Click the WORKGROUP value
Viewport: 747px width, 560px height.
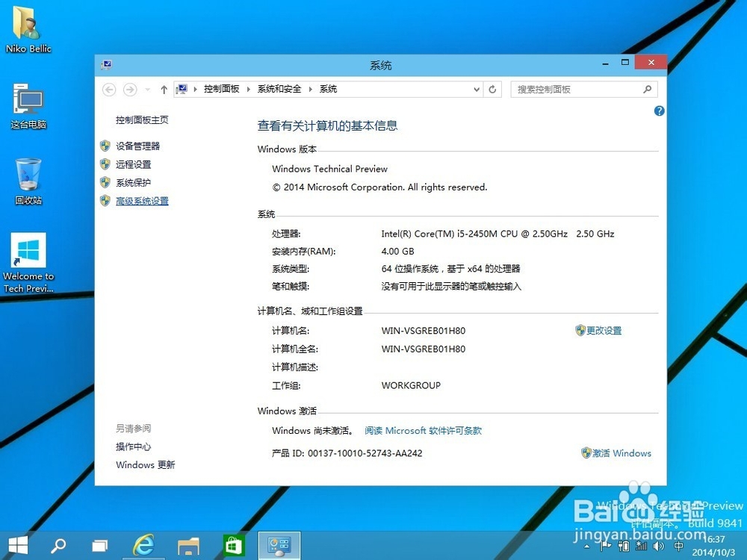click(411, 385)
